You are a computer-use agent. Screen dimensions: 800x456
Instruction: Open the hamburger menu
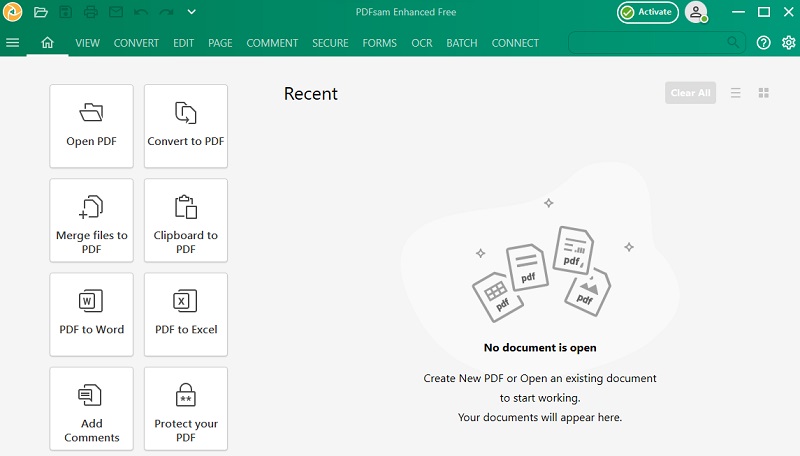13,43
